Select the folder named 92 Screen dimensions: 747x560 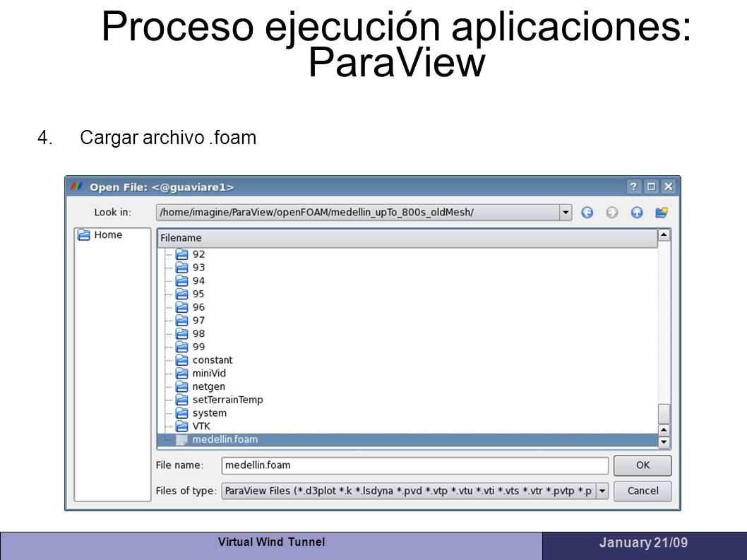198,254
